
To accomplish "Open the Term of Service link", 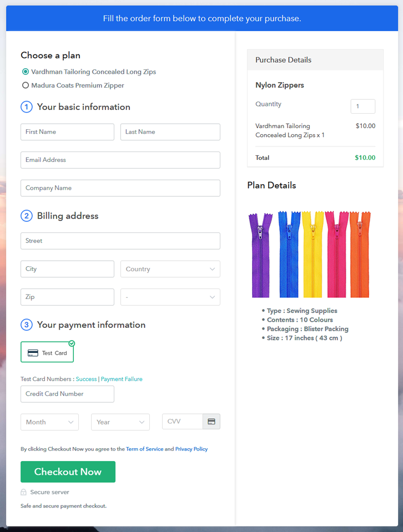I will point(145,449).
